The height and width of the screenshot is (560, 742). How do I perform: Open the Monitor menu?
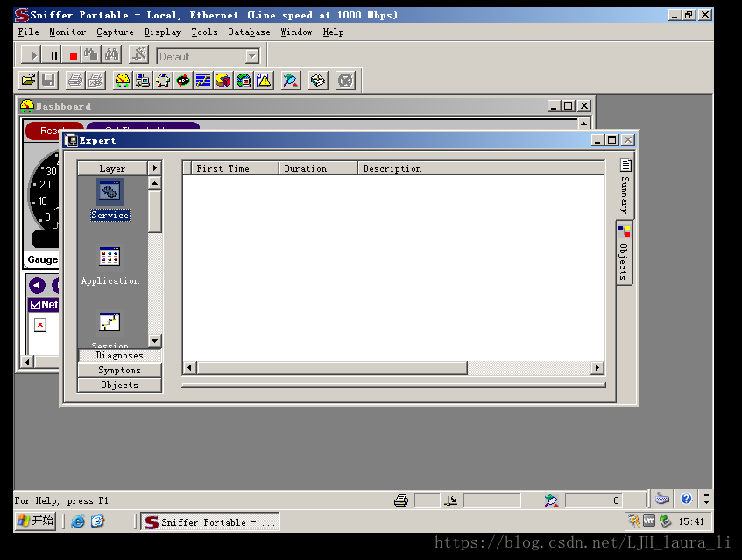pyautogui.click(x=67, y=32)
